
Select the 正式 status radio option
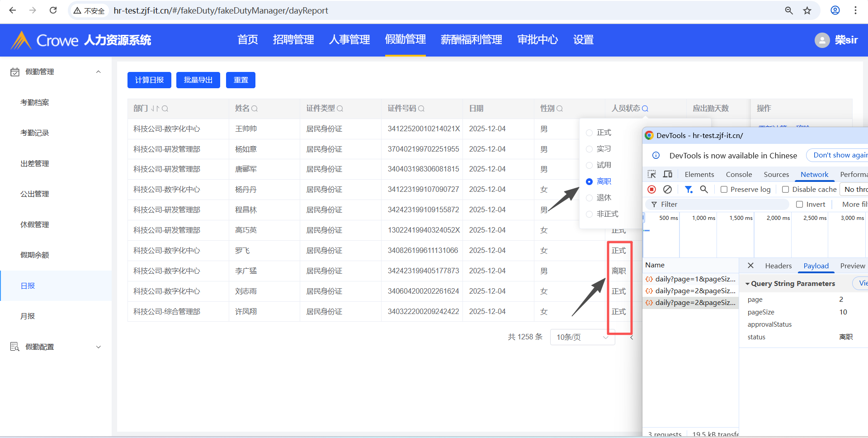(590, 133)
